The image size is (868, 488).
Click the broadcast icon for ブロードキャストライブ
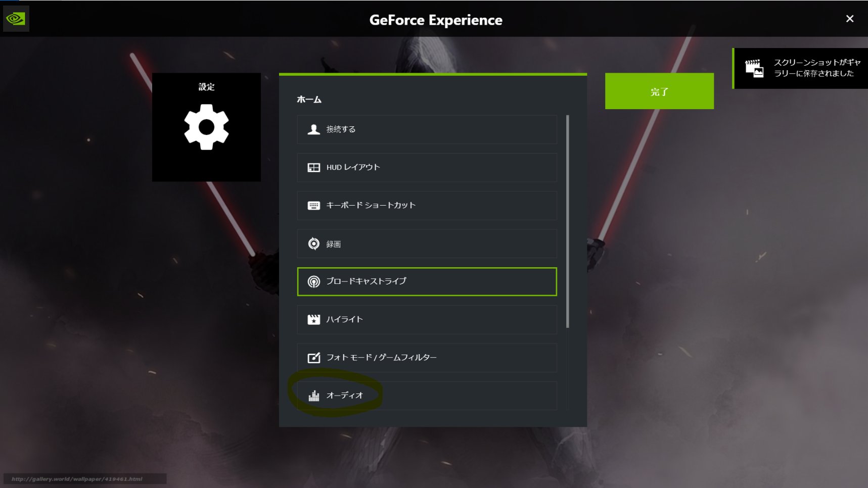pyautogui.click(x=314, y=281)
